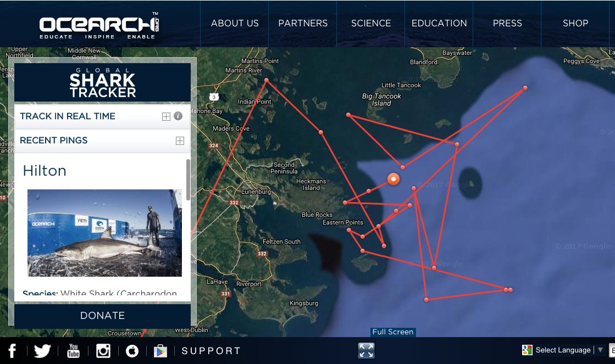The image size is (615, 364).
Task: Click the ping marker beside Big Tancook Island
Action: pos(348,115)
